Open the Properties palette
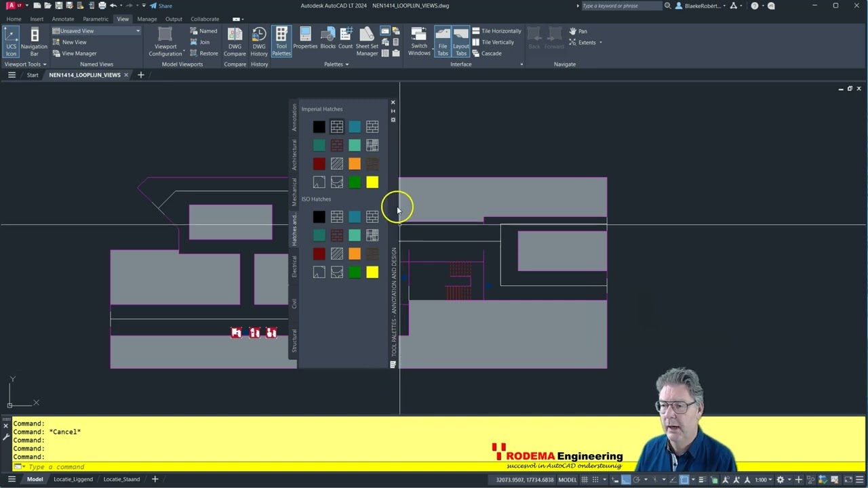This screenshot has width=868, height=488. (305, 39)
